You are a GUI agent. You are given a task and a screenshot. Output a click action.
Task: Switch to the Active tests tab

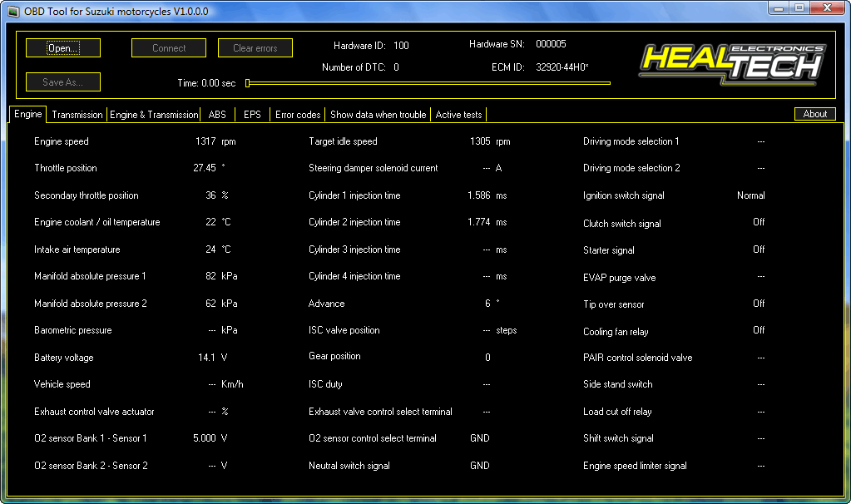pos(458,115)
